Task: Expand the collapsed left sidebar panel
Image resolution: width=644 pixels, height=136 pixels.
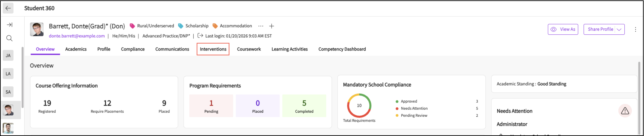Action: (9, 25)
